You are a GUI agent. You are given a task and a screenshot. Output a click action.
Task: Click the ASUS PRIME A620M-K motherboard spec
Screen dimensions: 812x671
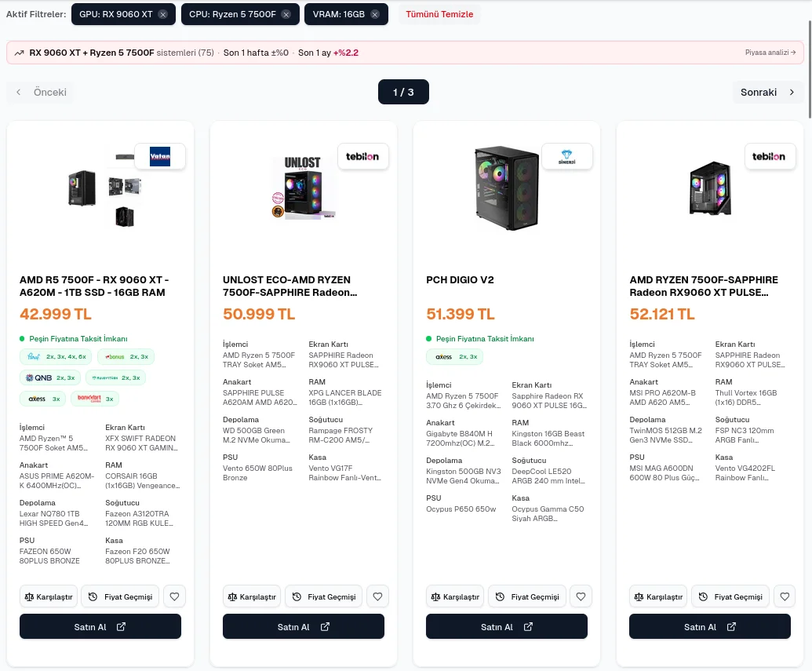[57, 481]
